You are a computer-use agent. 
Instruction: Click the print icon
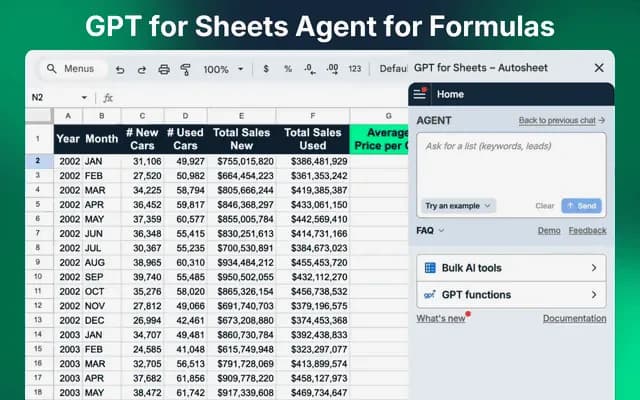[x=164, y=69]
